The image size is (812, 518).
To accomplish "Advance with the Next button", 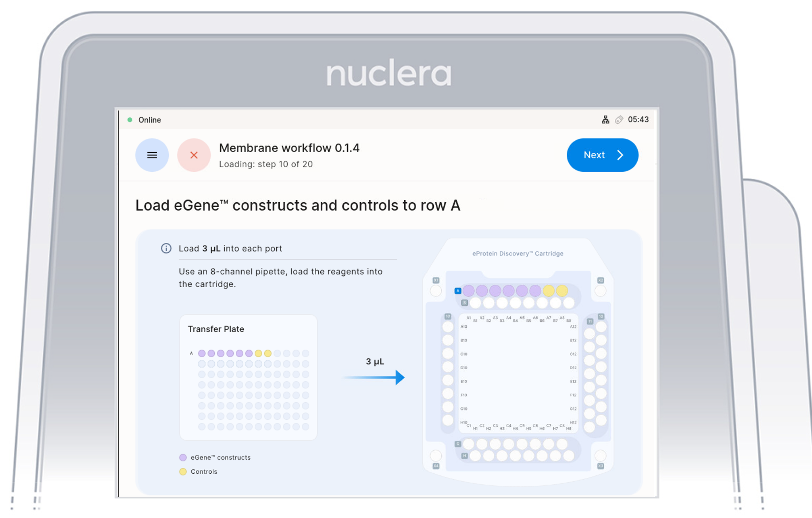I will tap(602, 155).
